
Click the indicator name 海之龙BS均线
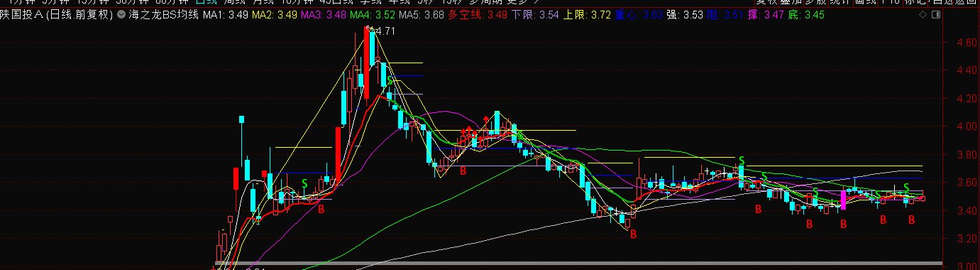point(164,14)
